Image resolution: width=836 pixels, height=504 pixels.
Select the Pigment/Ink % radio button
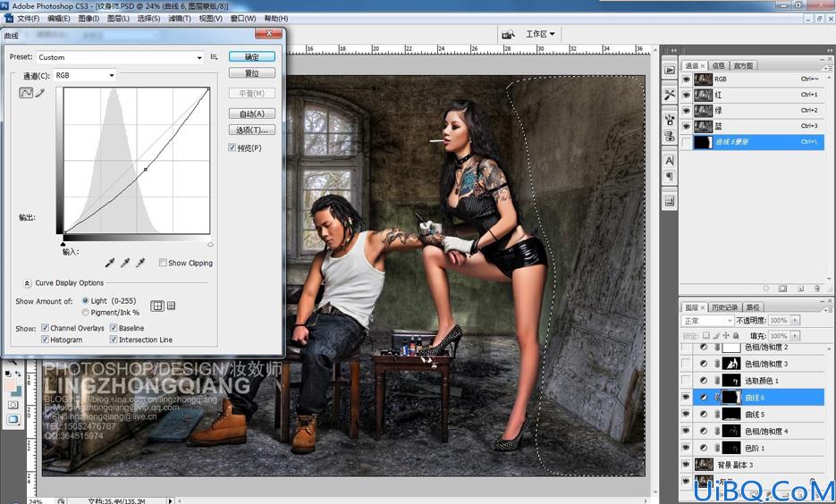(x=85, y=312)
